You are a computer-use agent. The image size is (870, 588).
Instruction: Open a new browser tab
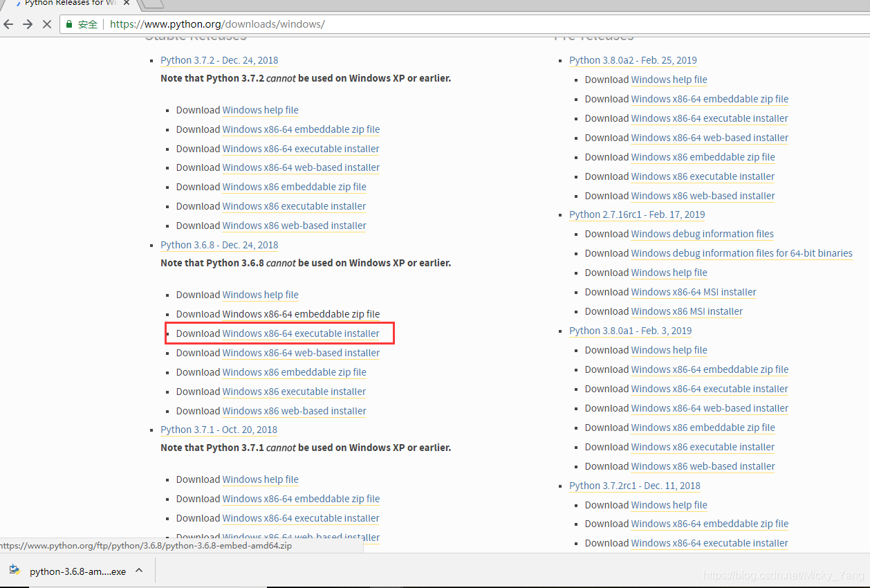(x=152, y=3)
